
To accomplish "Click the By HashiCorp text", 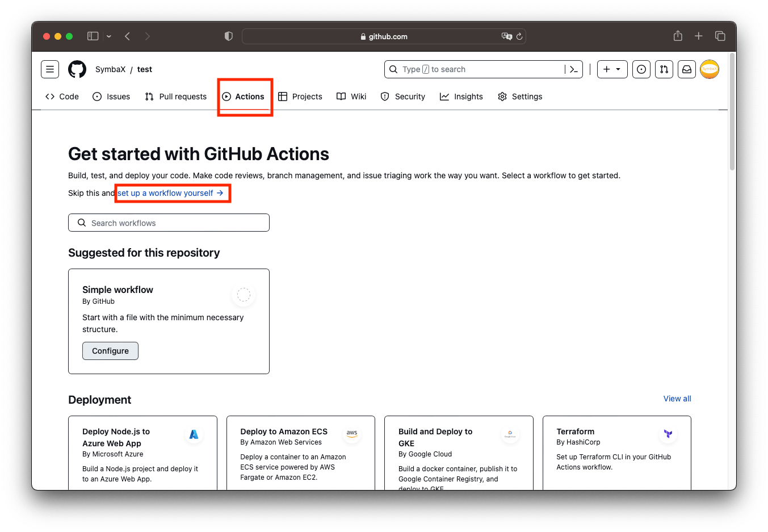I will [x=578, y=442].
